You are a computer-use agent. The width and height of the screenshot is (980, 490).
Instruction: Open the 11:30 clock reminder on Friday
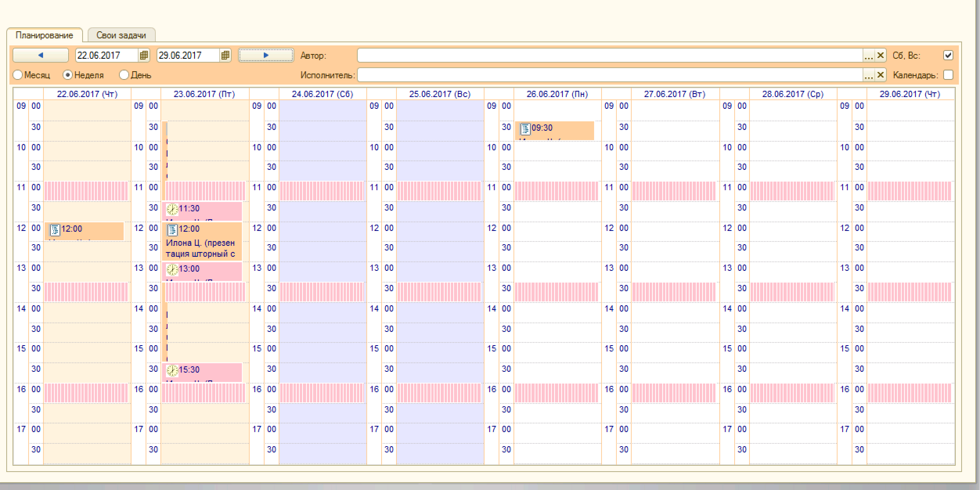(x=202, y=211)
